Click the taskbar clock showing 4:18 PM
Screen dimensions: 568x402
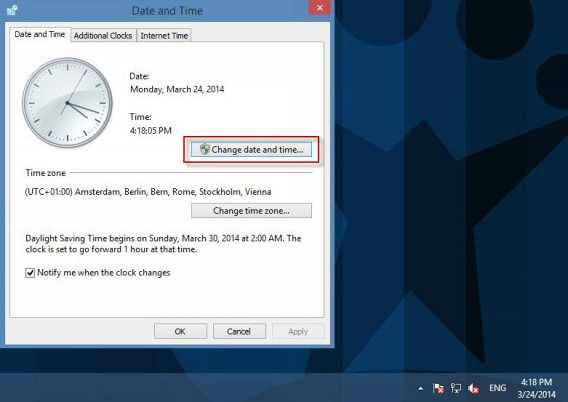(x=536, y=388)
